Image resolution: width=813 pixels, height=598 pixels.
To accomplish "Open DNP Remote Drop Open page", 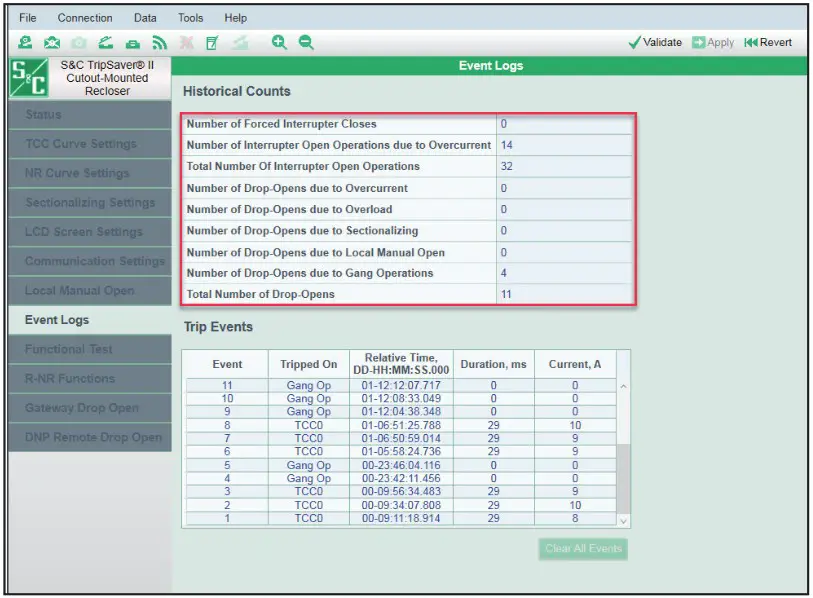I will pos(90,437).
